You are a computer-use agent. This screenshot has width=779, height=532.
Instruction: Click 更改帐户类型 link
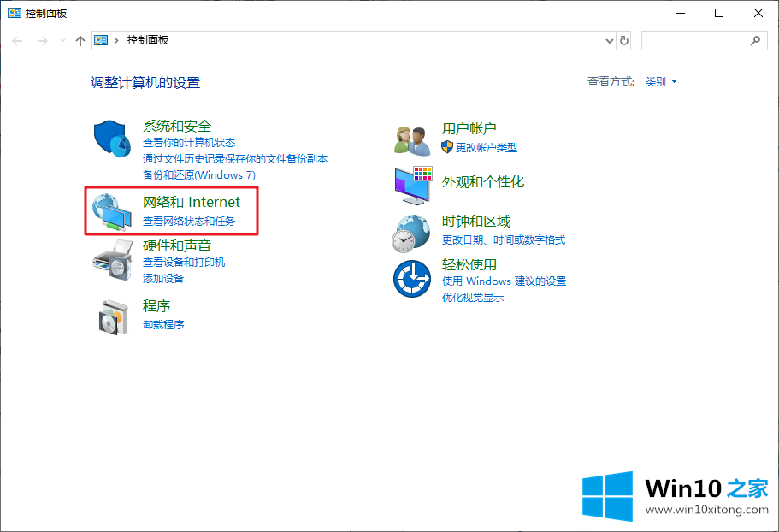click(486, 147)
